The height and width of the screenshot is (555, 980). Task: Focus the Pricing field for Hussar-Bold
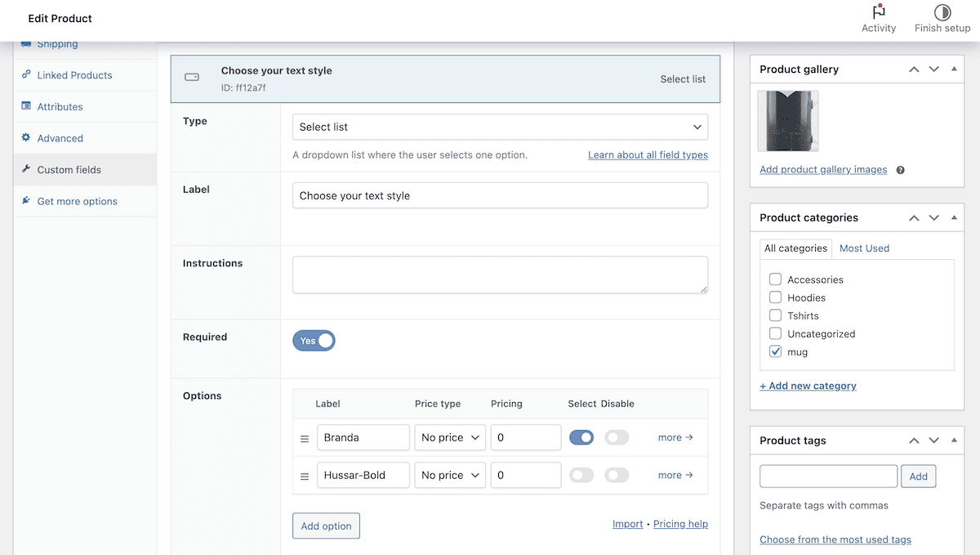tap(526, 475)
